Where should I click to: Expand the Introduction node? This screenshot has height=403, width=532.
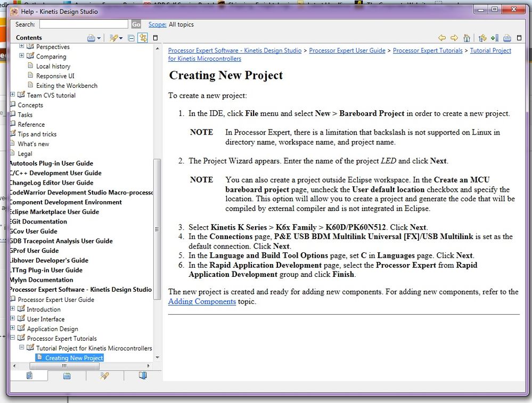point(13,308)
